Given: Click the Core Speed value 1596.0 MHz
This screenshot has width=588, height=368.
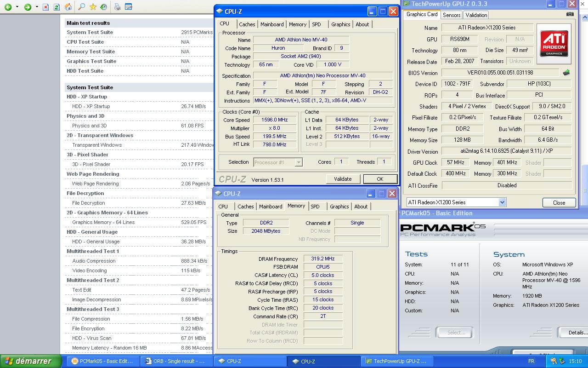Looking at the screenshot, I should coord(274,120).
